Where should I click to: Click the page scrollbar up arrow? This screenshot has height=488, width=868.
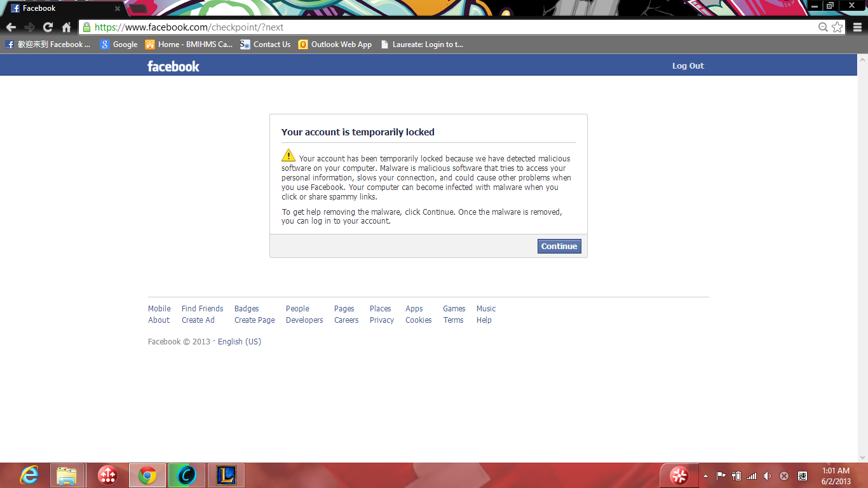coord(862,59)
